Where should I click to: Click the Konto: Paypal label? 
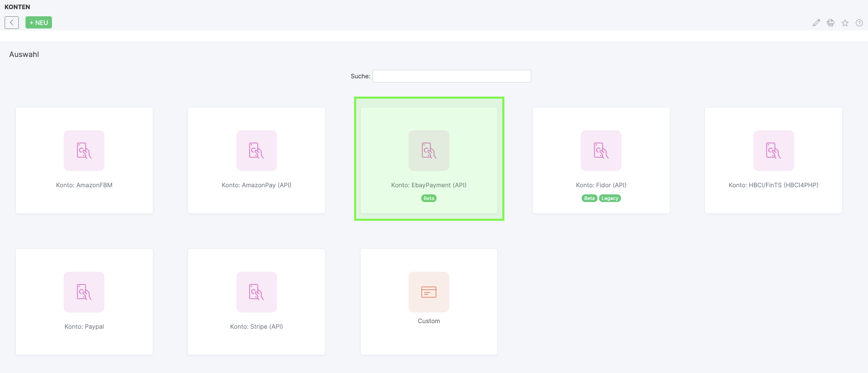84,327
